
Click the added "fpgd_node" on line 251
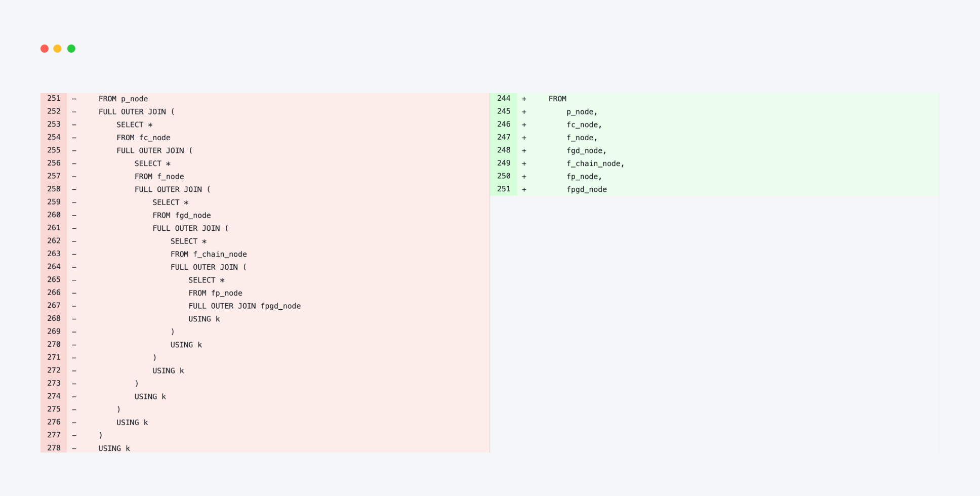(x=587, y=189)
